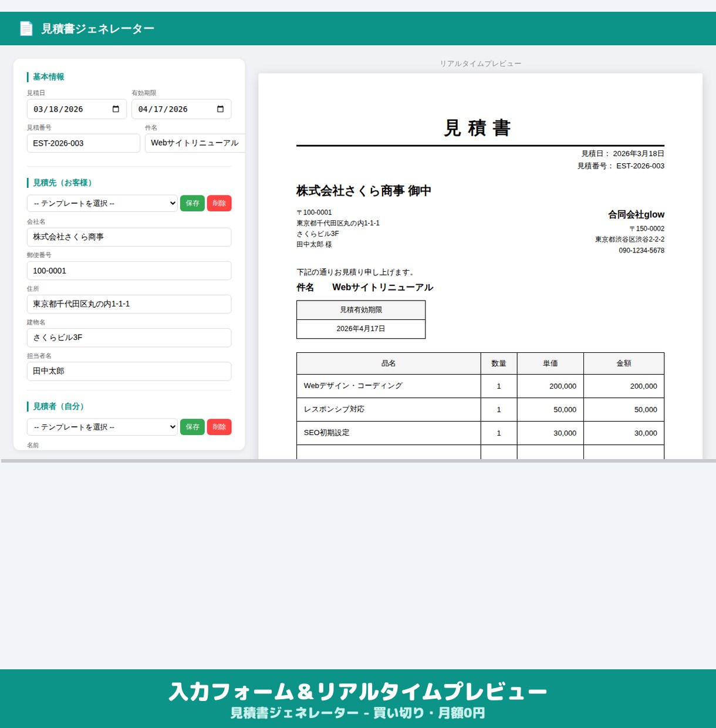Edit 住所 field 東京都千代田区丸の内1-1-1
The width and height of the screenshot is (716, 728).
point(129,304)
